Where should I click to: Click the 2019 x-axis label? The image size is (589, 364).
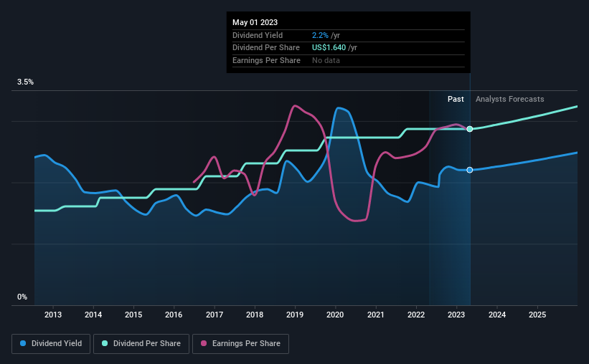(295, 315)
